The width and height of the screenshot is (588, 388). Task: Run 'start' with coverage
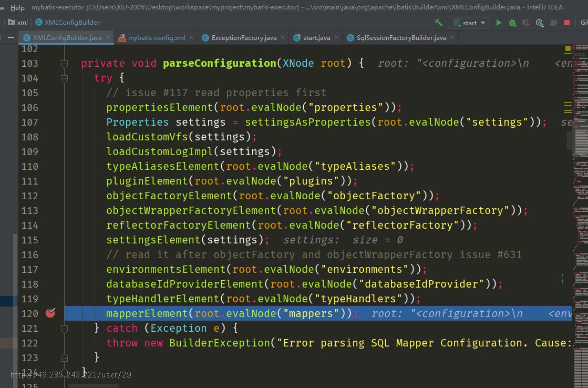tap(526, 23)
